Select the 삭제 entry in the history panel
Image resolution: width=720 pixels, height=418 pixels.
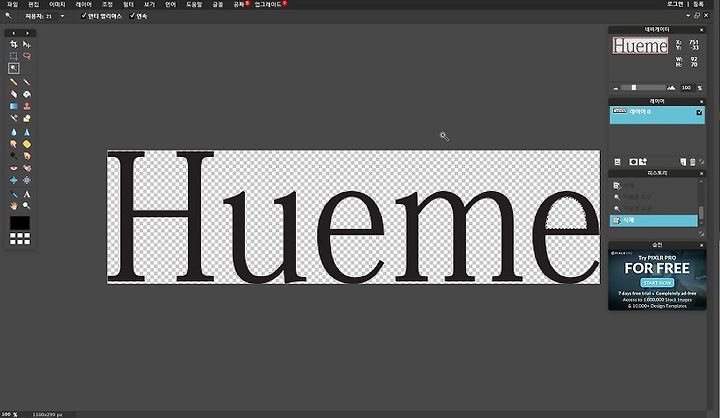click(653, 220)
